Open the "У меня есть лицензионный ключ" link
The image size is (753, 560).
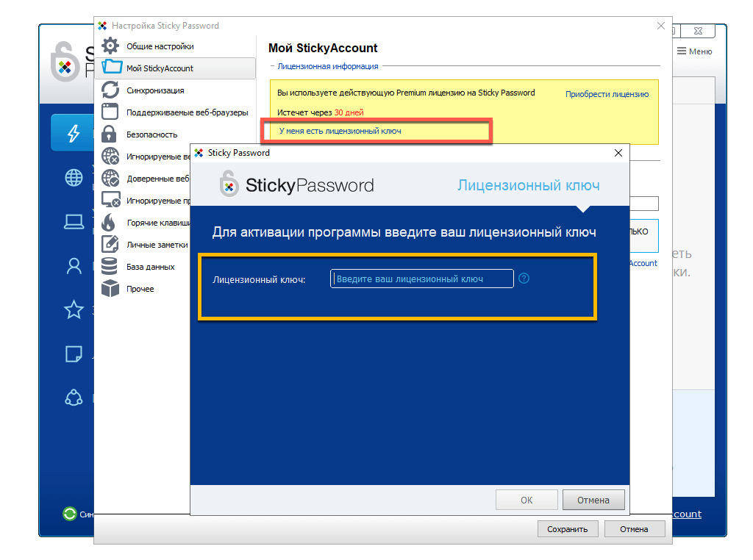coord(340,131)
